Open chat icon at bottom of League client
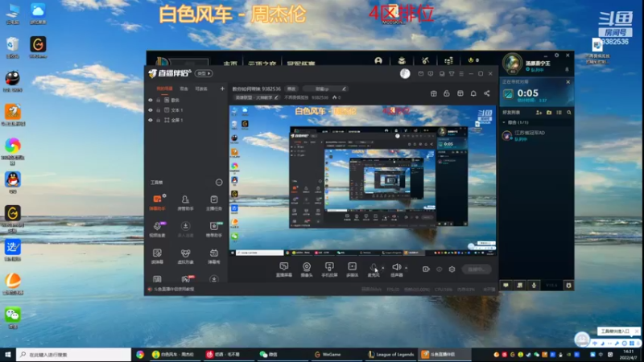Viewport: 644px width, 362px height. pyautogui.click(x=506, y=286)
